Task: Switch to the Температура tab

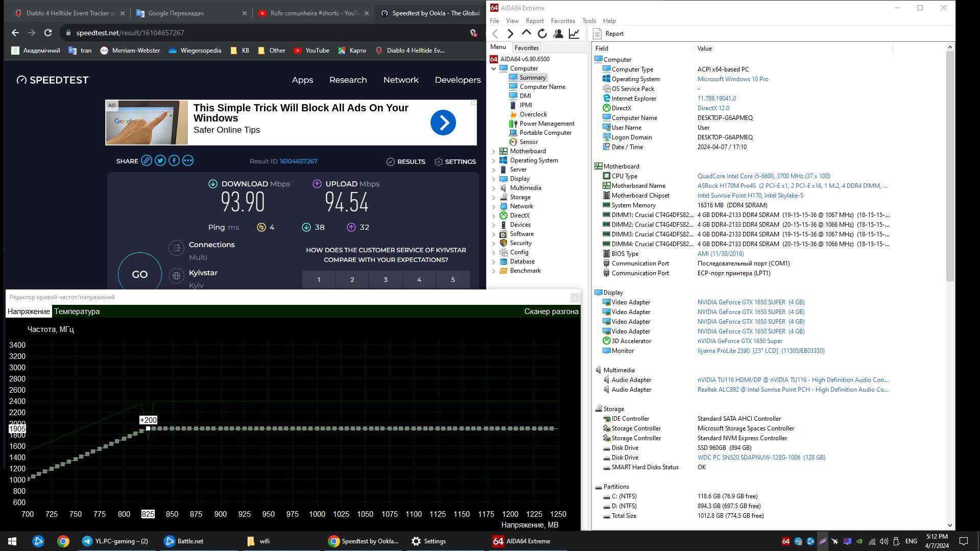Action: point(77,312)
